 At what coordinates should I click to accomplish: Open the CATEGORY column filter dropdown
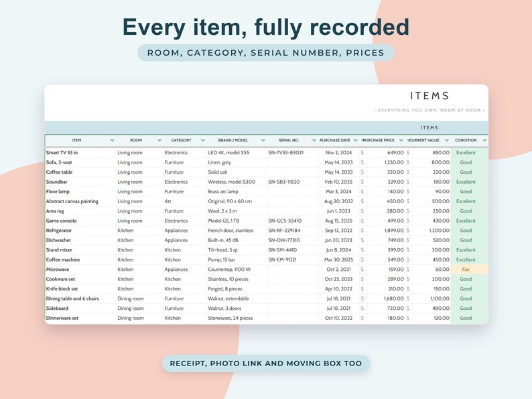[x=203, y=141]
